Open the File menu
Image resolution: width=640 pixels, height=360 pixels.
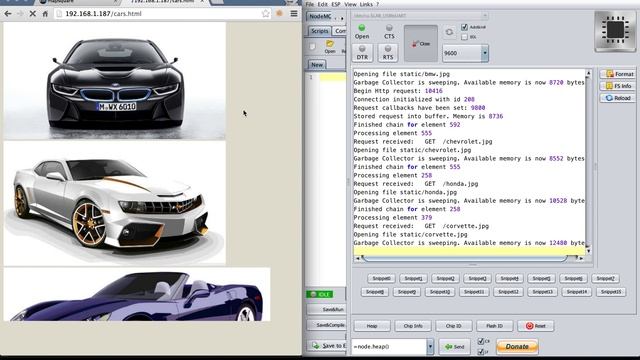[x=310, y=4]
